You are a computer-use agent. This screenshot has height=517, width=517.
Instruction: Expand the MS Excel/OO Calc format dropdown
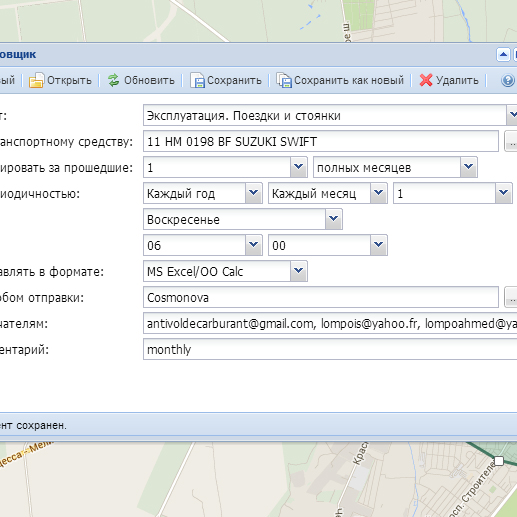(298, 271)
